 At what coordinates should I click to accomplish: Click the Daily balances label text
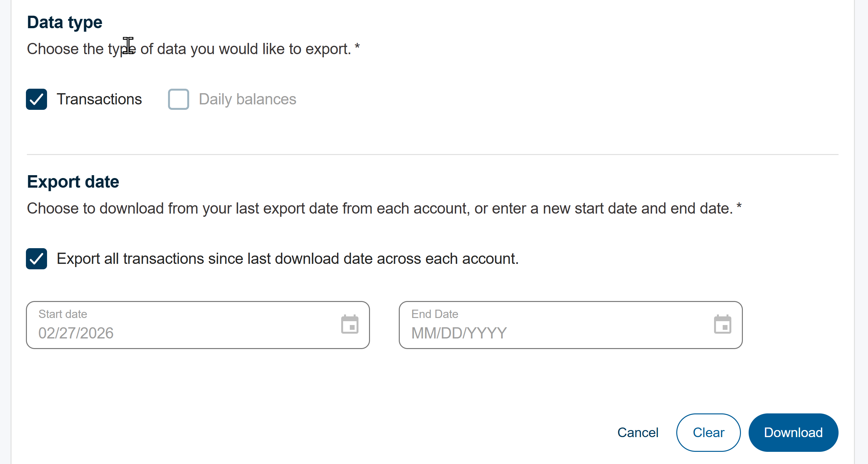247,99
